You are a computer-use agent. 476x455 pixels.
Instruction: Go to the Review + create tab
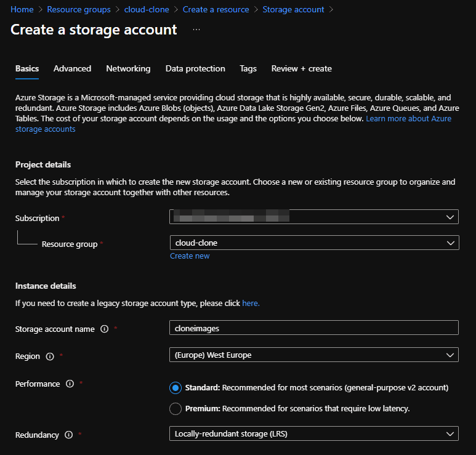click(301, 68)
